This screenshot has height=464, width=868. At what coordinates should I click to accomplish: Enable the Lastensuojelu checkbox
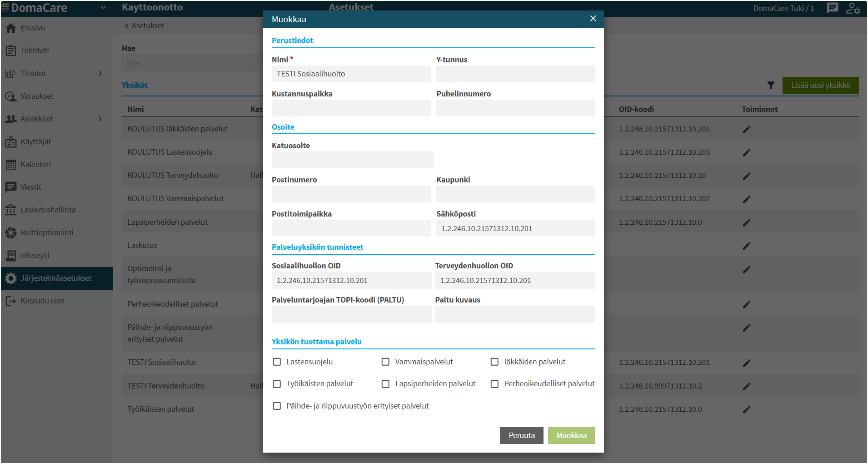(277, 362)
